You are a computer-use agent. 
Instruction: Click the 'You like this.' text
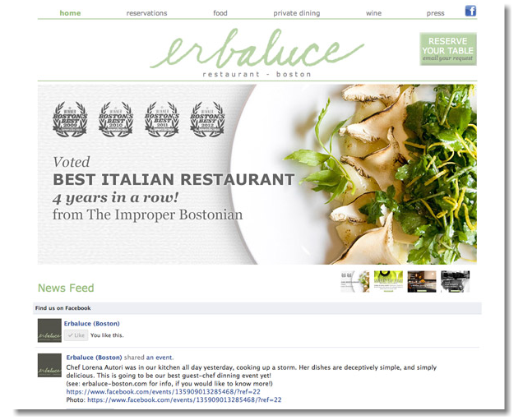pos(107,335)
